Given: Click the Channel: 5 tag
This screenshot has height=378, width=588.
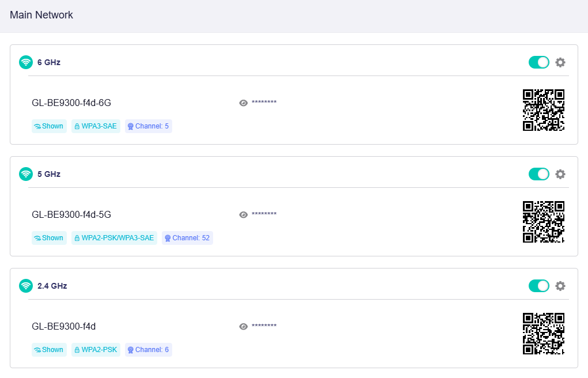Looking at the screenshot, I should coord(149,126).
